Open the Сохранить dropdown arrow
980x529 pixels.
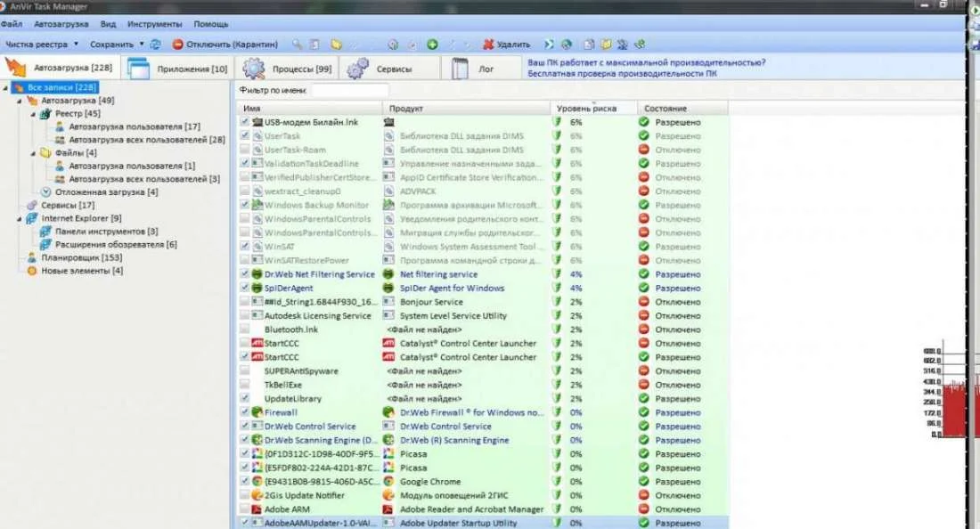pos(142,45)
